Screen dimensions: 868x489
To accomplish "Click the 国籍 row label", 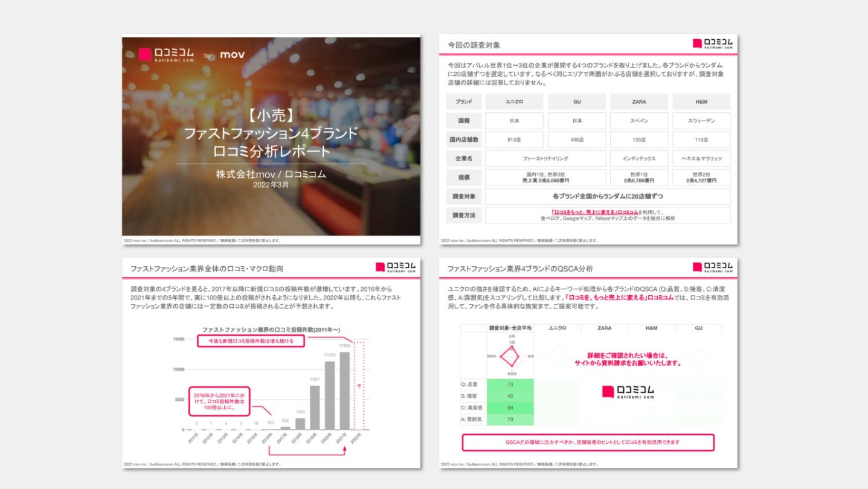I will click(x=464, y=121).
